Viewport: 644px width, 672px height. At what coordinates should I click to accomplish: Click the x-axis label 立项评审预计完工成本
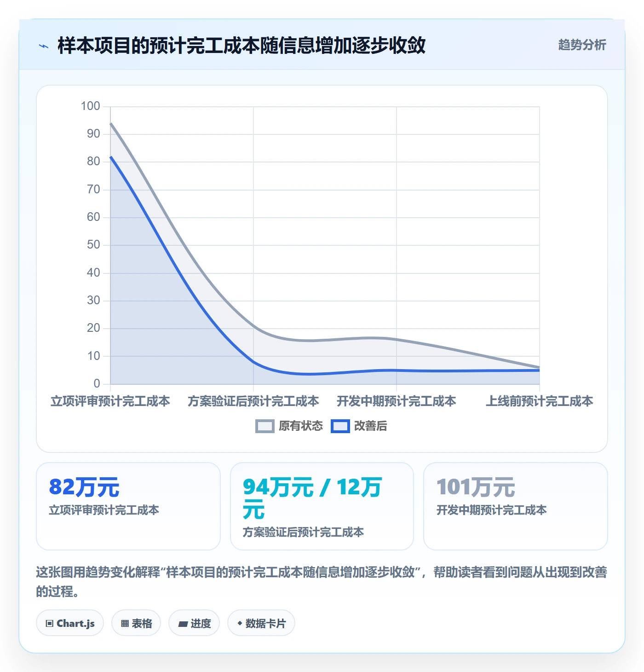pos(110,401)
